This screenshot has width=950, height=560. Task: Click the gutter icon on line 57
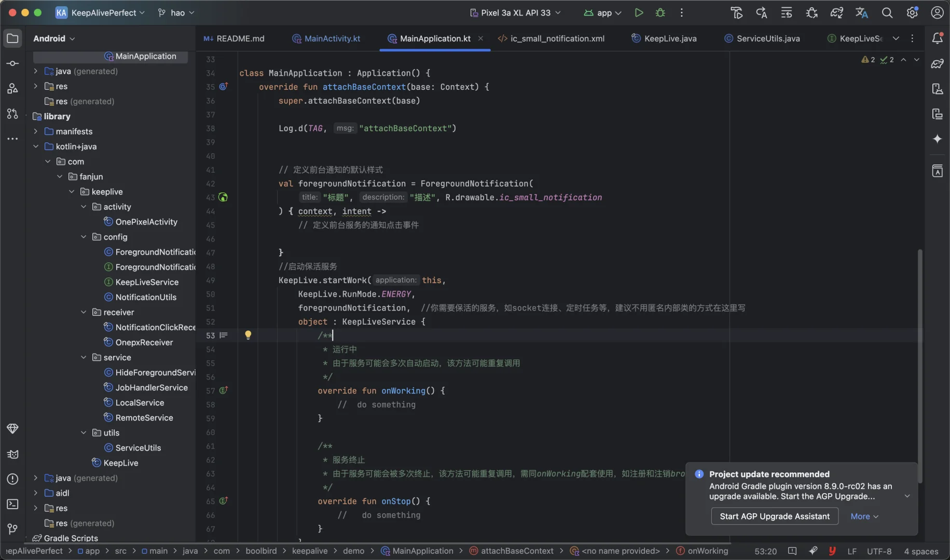(x=223, y=390)
